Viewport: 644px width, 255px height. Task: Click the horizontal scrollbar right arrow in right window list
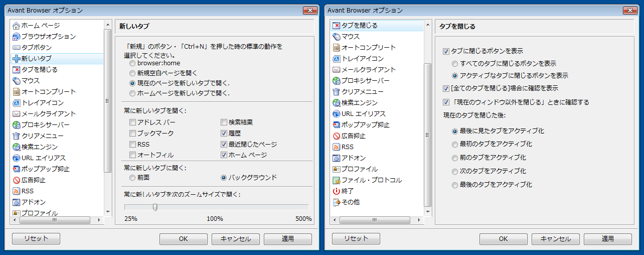[420, 220]
